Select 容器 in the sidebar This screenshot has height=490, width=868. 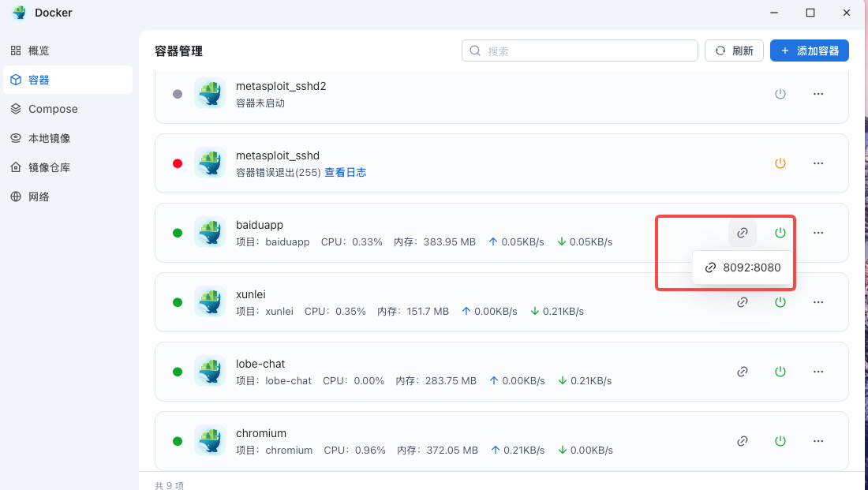(68, 80)
